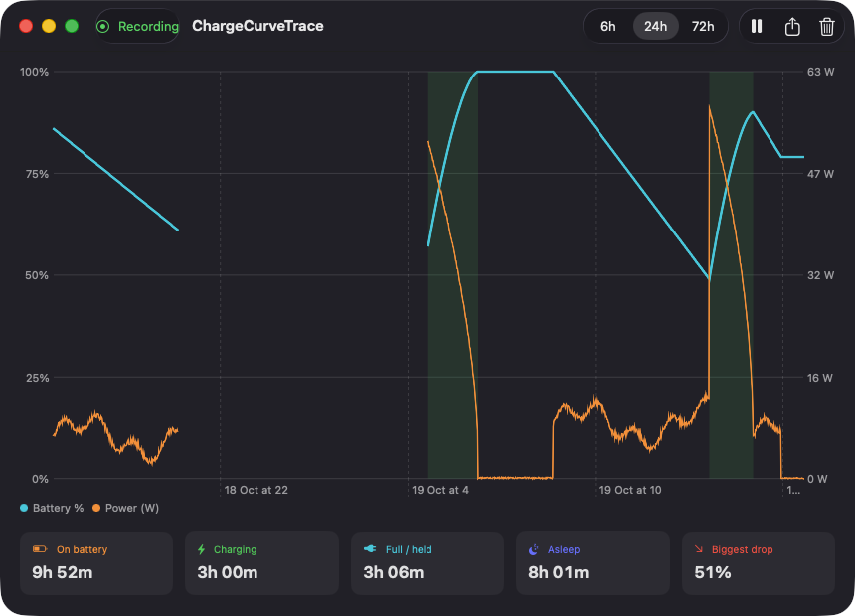
Task: Click the Power (W) legend label
Action: click(132, 508)
